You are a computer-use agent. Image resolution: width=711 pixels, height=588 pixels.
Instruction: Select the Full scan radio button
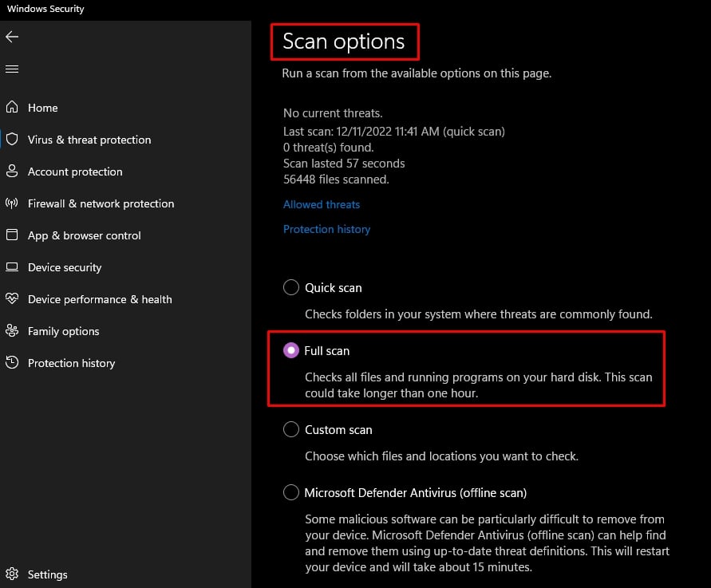291,350
